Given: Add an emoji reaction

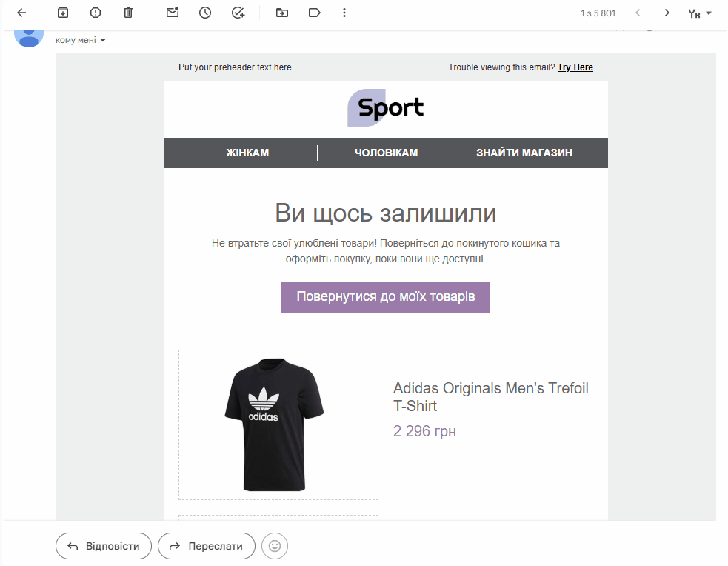Looking at the screenshot, I should 275,546.
